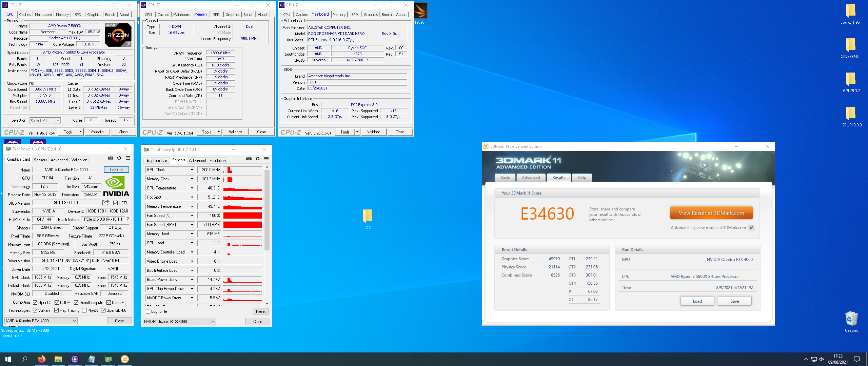This screenshot has height=366, width=868.
Task: Open Firefox from taskbar
Action: click(x=41, y=359)
